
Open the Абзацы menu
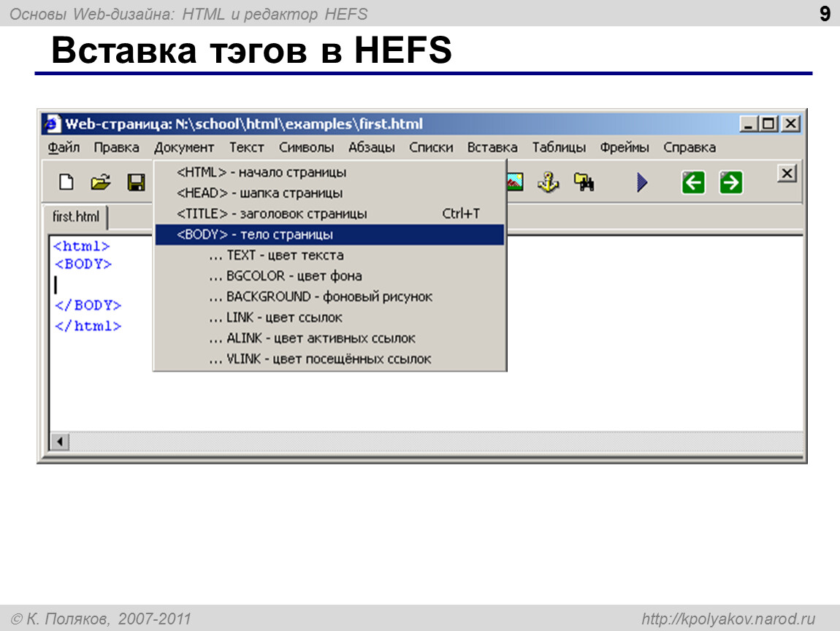click(371, 148)
